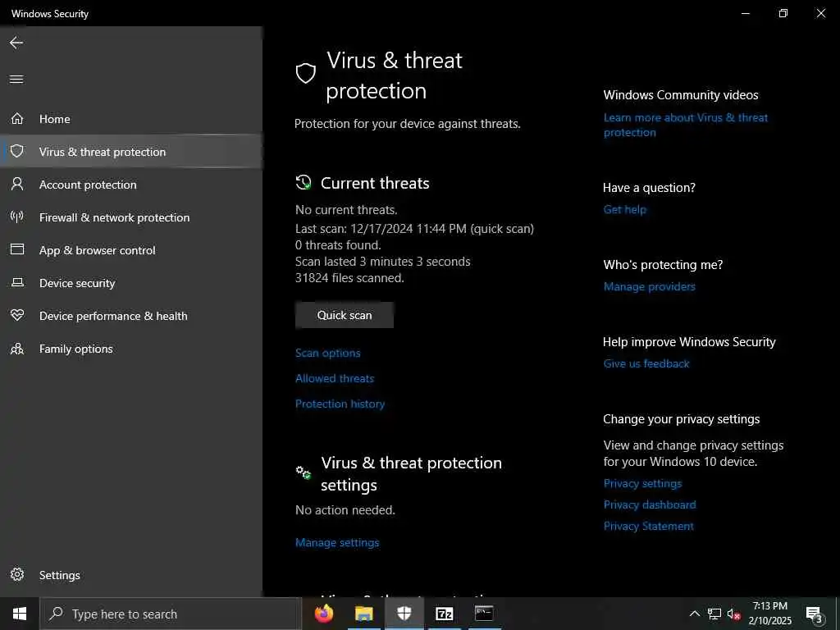Click the Account protection person icon
Viewport: 840px width, 630px height.
17,185
